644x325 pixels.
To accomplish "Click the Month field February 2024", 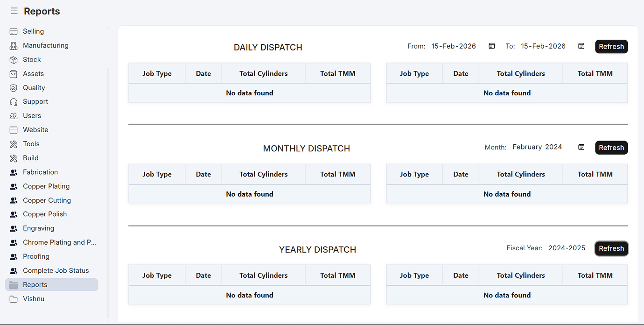I will click(x=537, y=147).
